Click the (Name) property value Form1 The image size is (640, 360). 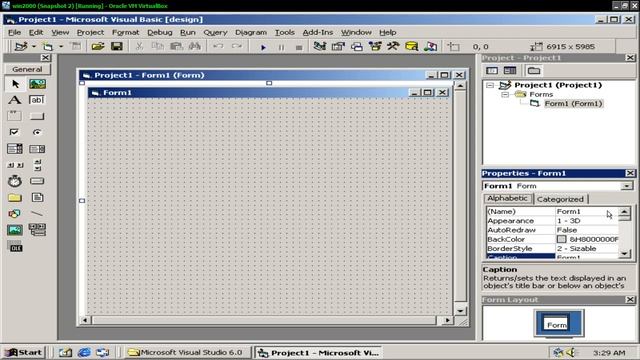587,211
